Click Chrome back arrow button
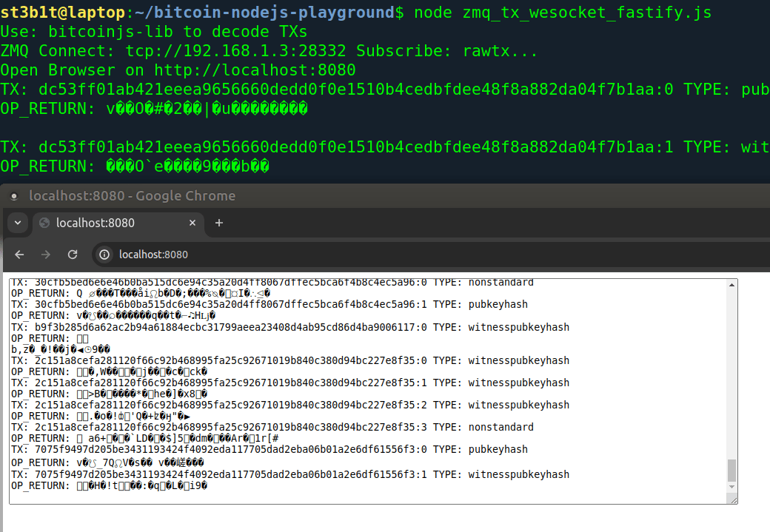The image size is (770, 532). [19, 255]
